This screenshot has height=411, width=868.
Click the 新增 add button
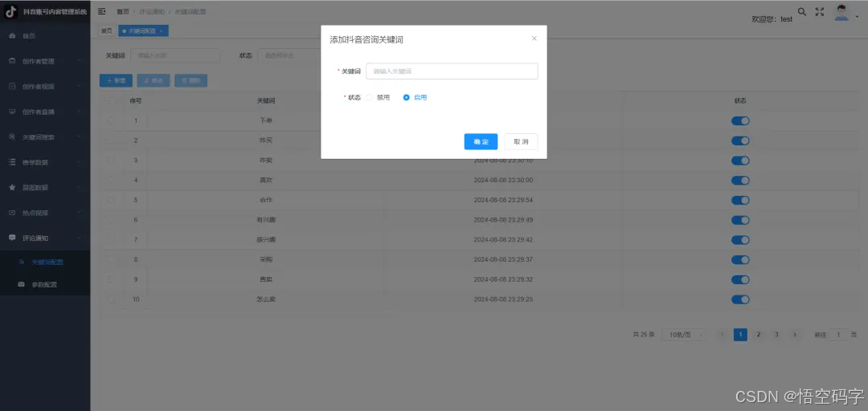click(117, 81)
